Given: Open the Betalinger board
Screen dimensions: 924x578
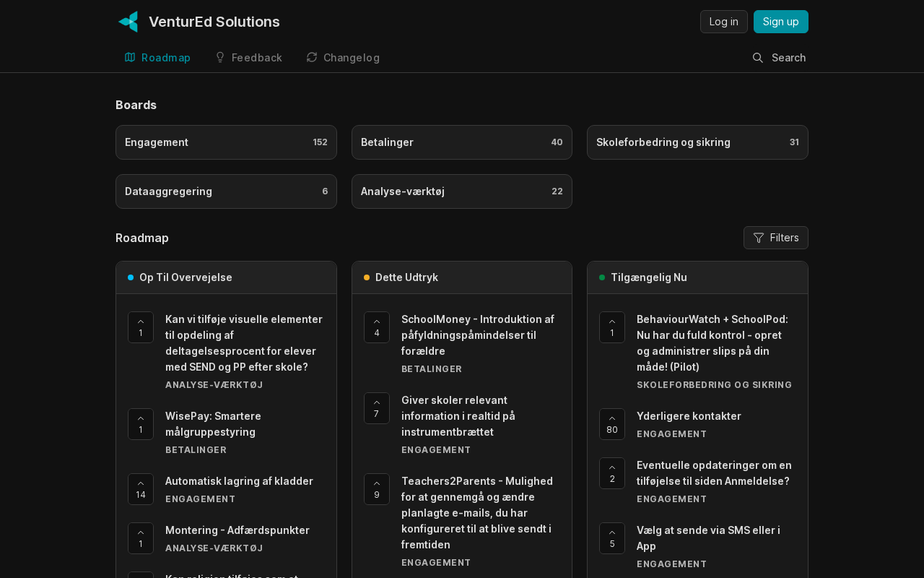Looking at the screenshot, I should point(462,142).
